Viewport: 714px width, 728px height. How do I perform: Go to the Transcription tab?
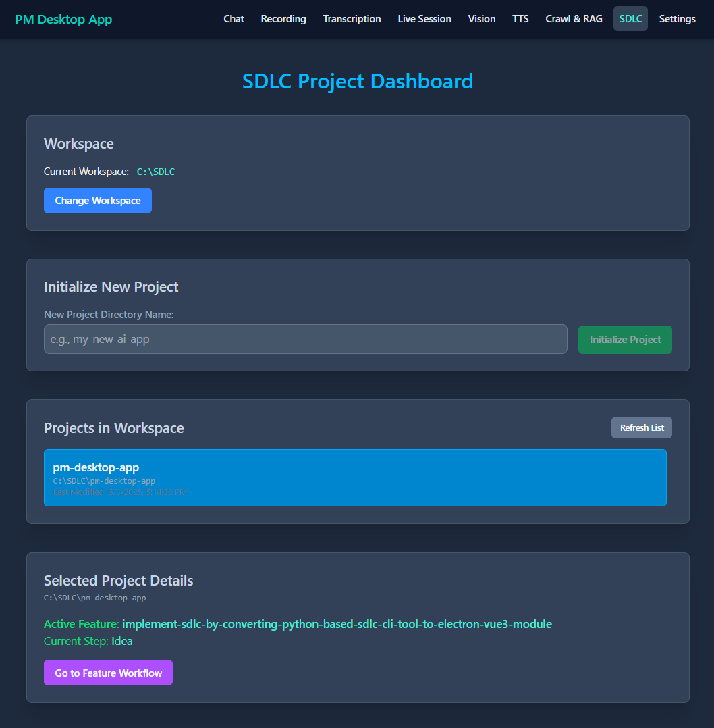[x=352, y=19]
